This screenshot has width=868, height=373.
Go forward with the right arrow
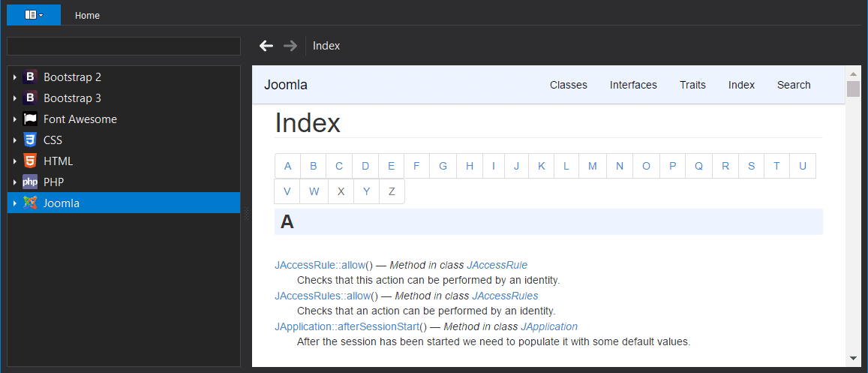pyautogui.click(x=290, y=46)
